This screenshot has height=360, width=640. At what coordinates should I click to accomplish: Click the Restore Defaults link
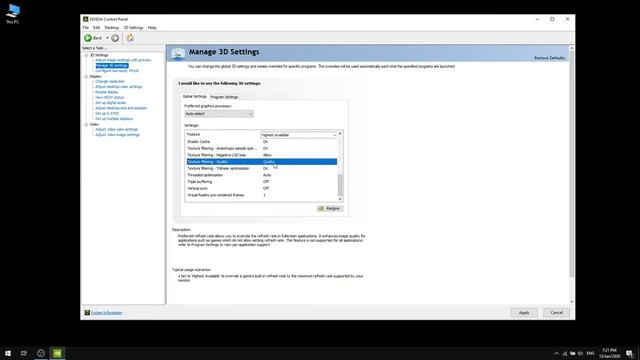tap(549, 58)
